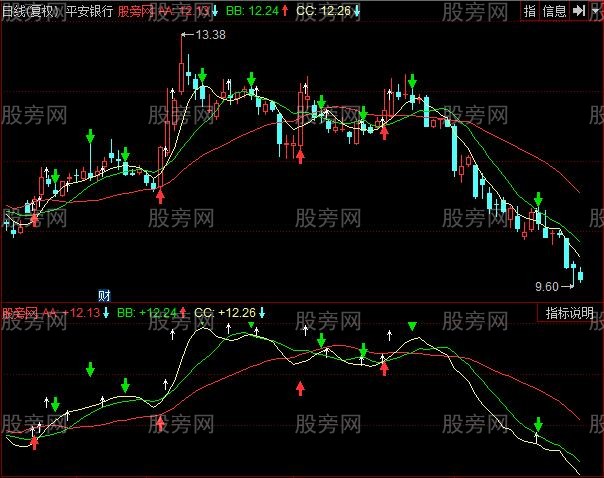Click CC: +12.26 label in indicator panel
This screenshot has height=478, width=604.
click(x=226, y=313)
